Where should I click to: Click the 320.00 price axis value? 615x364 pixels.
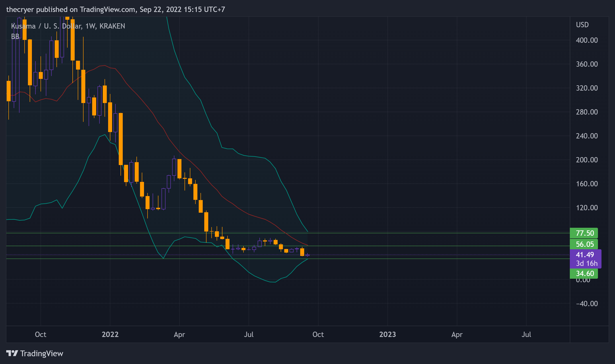coord(587,88)
